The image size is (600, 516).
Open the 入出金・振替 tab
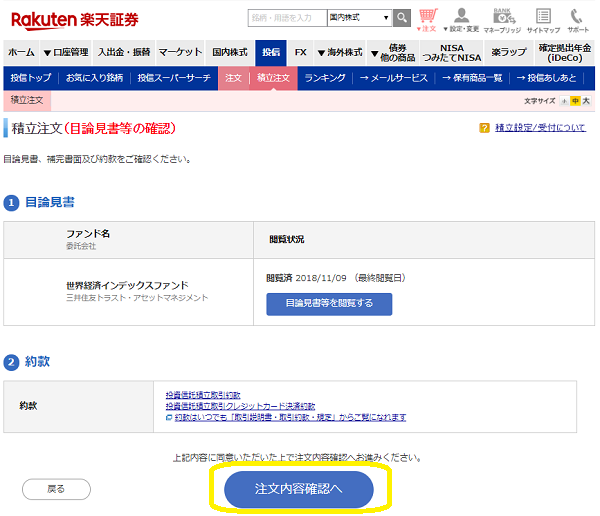(x=124, y=52)
